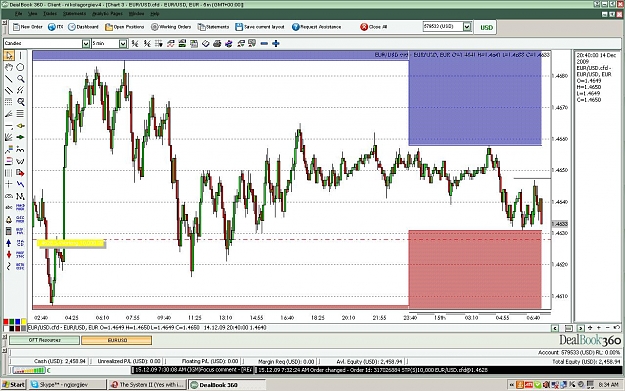Select the W pattern wave tool
The height and width of the screenshot is (391, 625).
coord(20,161)
